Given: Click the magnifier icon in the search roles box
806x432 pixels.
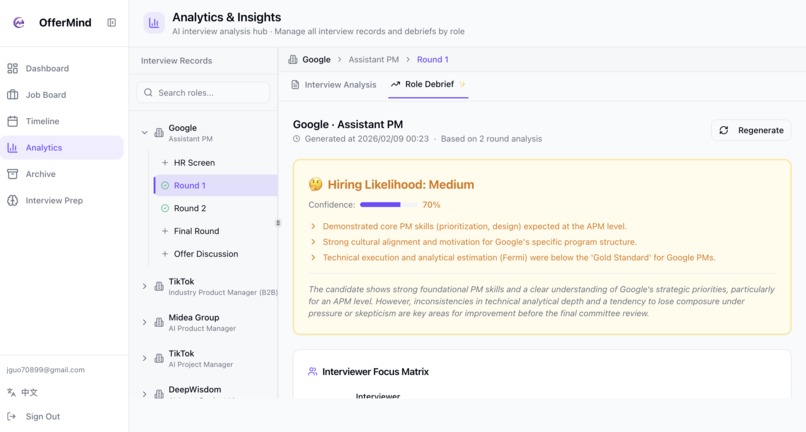Looking at the screenshot, I should (x=148, y=93).
